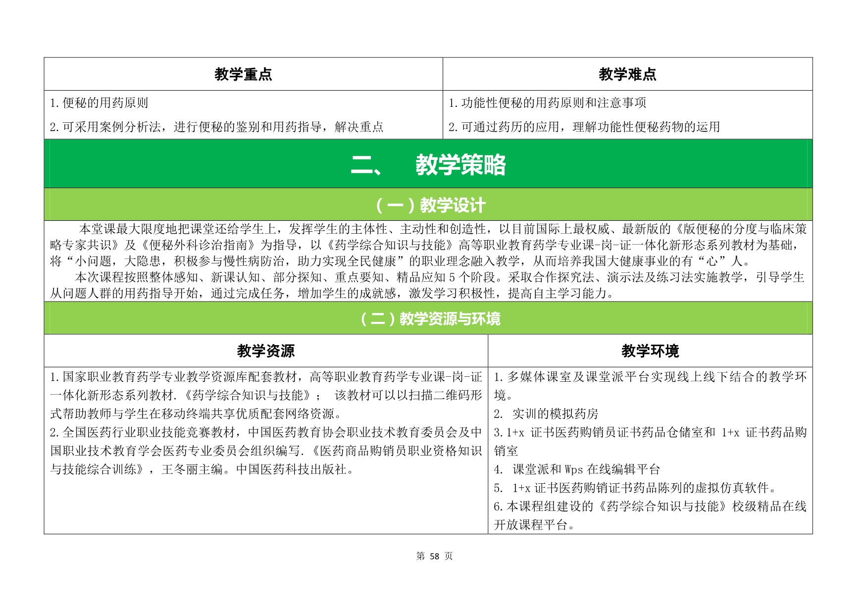Click the （二）教学资源与环境 subsection heading
This screenshot has height=614, width=868.
click(x=428, y=318)
